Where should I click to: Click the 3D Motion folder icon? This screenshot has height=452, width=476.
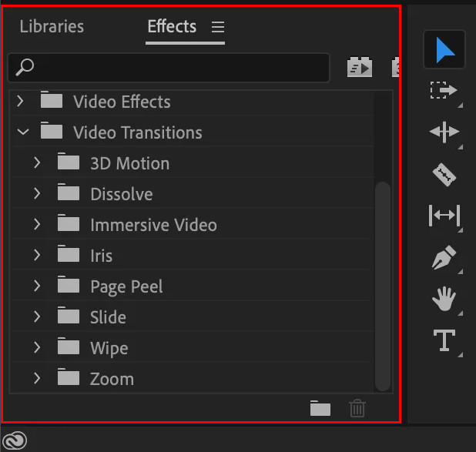69,161
